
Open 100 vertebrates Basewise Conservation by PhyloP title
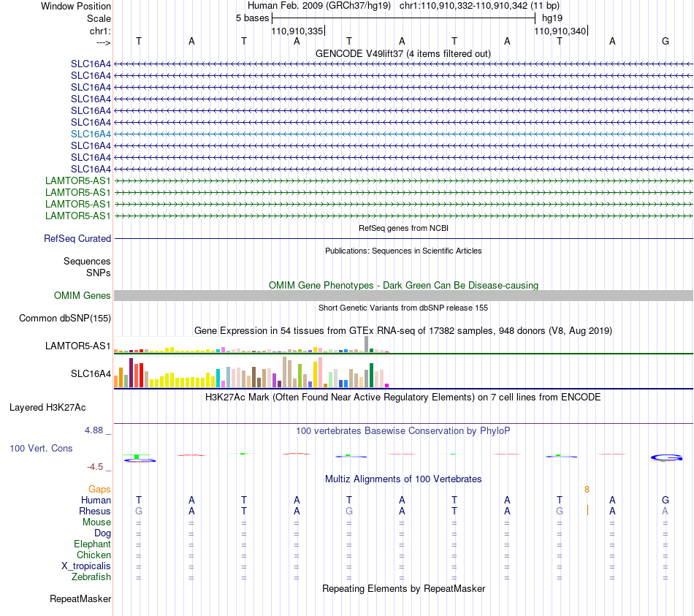pyautogui.click(x=403, y=431)
